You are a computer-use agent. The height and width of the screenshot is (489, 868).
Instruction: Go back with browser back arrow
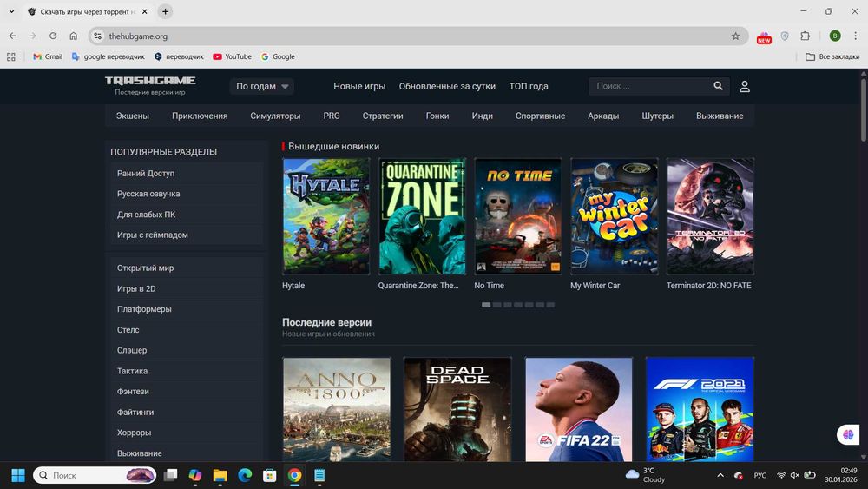(12, 36)
